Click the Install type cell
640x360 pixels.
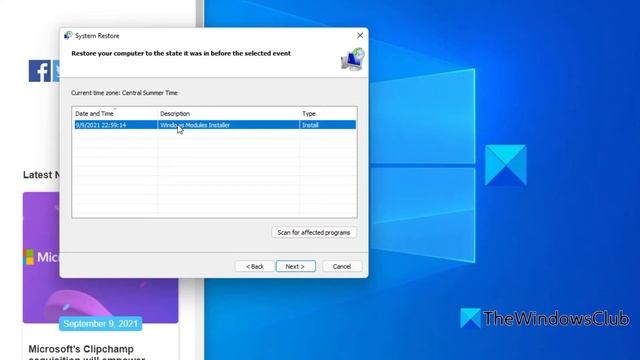point(310,125)
